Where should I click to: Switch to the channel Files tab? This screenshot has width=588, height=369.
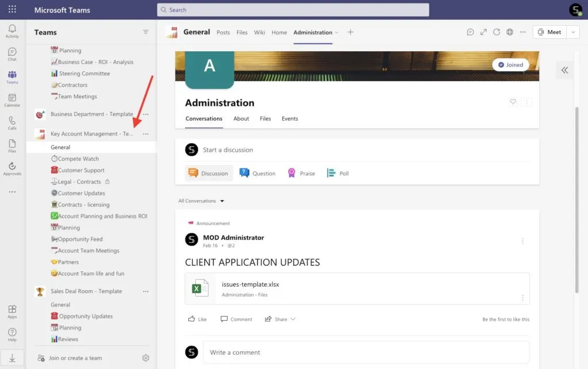242,33
